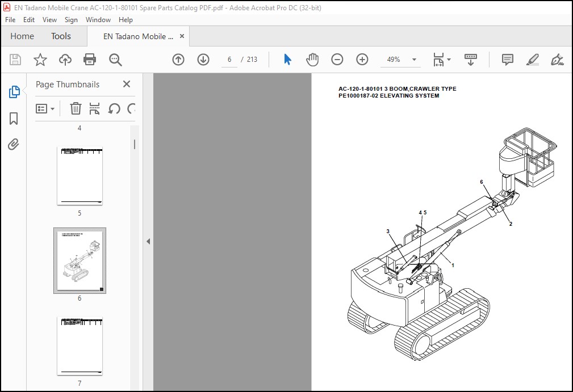This screenshot has height=392, width=573.
Task: Activate the Selection arrow tool
Action: [x=287, y=60]
